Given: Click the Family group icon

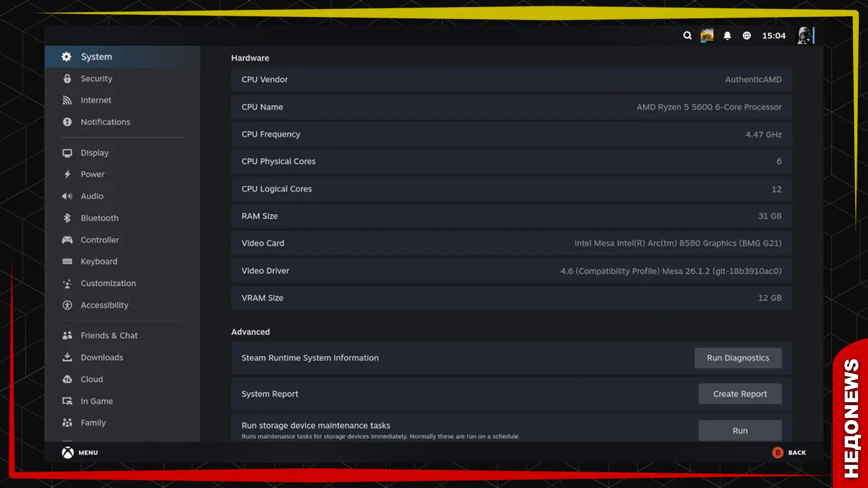Looking at the screenshot, I should coord(67,423).
